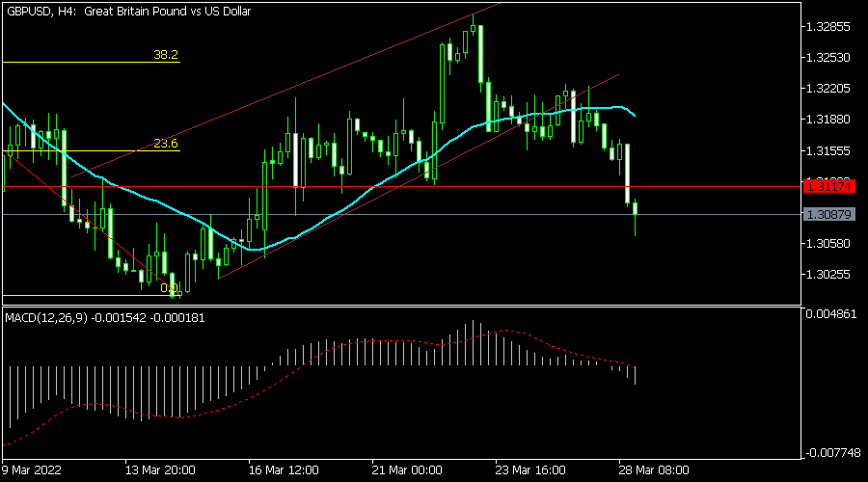Click the red 1.31174 price tag

point(828,186)
